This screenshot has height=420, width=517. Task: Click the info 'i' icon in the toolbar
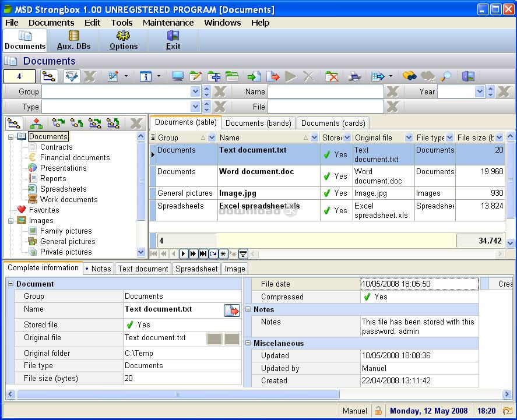coord(146,76)
